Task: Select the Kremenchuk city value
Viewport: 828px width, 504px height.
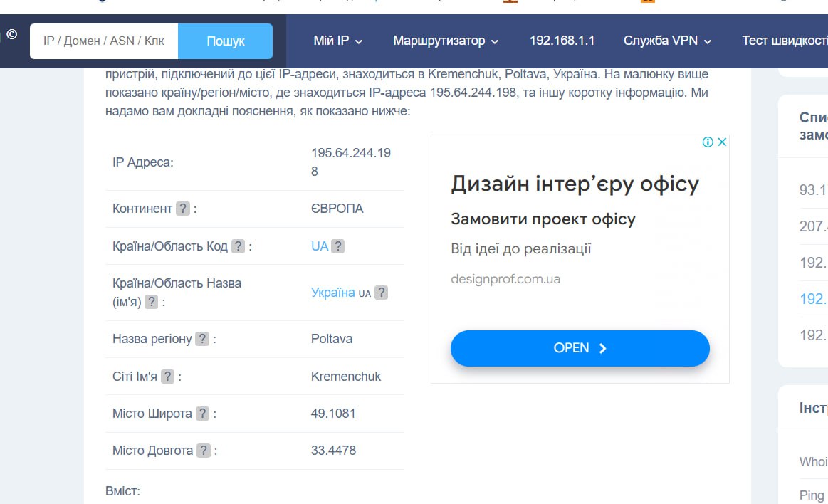Action: (346, 377)
